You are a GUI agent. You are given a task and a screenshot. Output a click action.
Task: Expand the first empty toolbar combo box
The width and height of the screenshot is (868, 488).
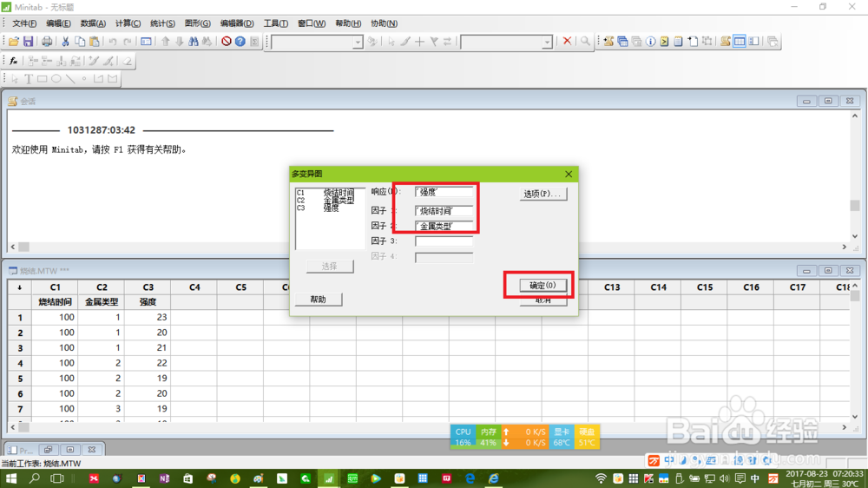358,42
